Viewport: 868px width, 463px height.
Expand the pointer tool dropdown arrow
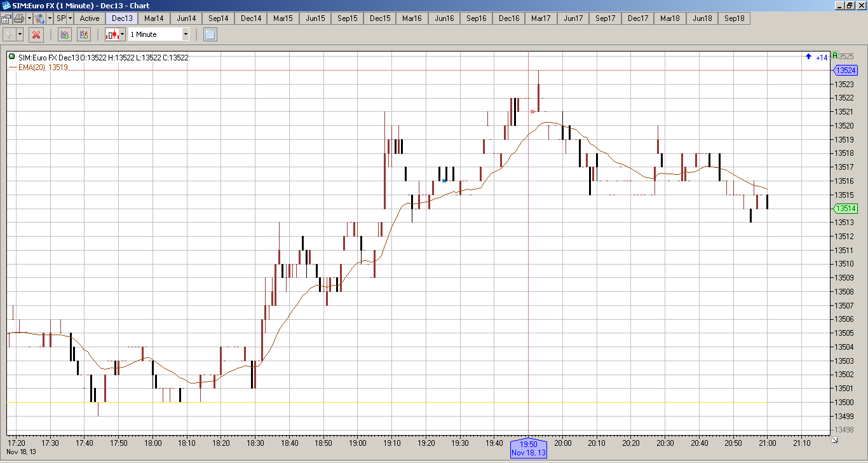point(20,34)
